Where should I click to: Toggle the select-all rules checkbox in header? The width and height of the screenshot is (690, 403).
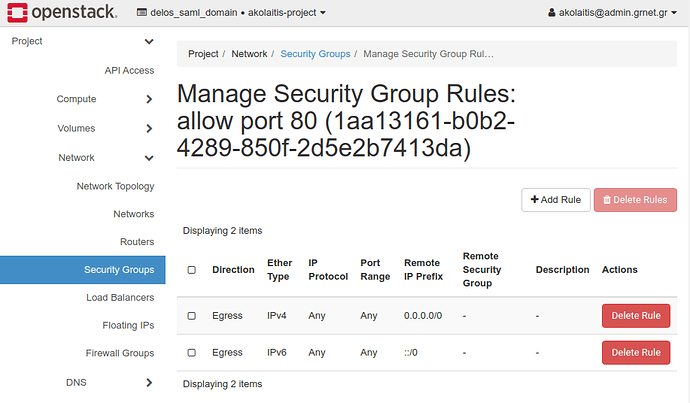(x=192, y=270)
